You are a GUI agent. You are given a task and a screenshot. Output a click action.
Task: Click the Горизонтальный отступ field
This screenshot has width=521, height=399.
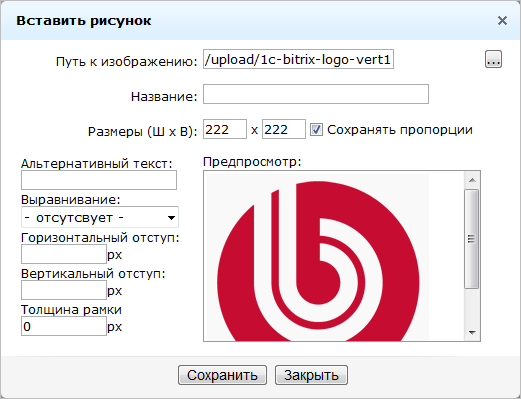(64, 254)
